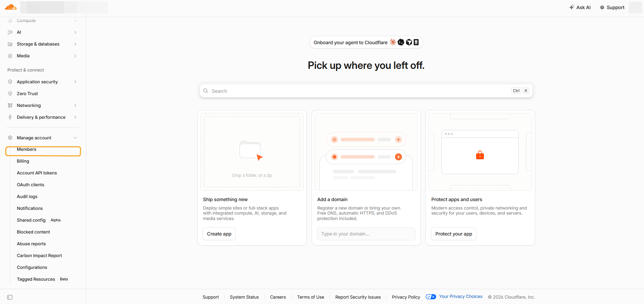Expand Delivery & performance chevron
This screenshot has width=644, height=304.
click(75, 117)
